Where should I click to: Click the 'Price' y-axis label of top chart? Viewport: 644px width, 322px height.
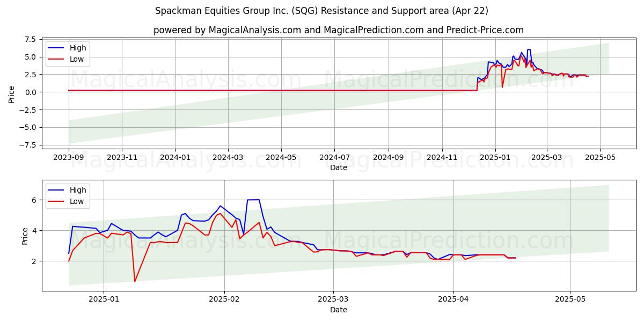point(12,94)
